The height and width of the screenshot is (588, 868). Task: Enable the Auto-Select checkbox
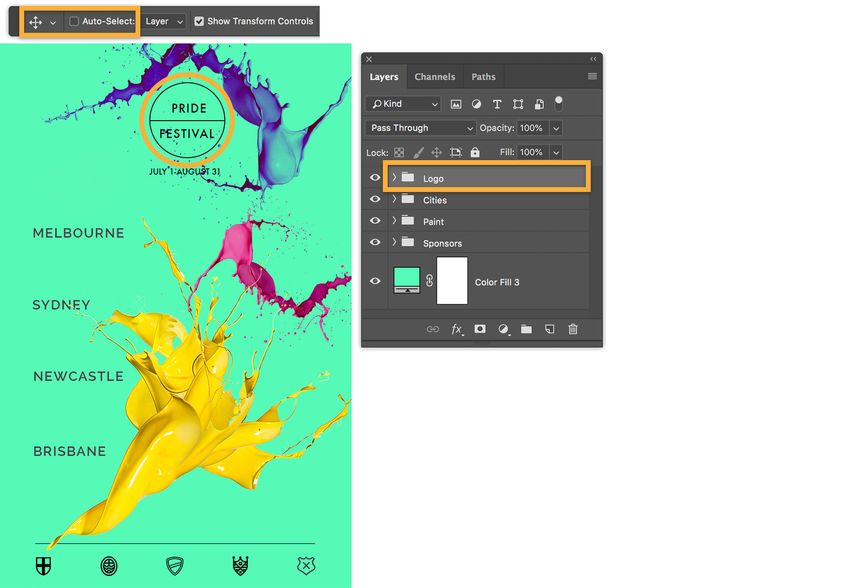click(74, 21)
